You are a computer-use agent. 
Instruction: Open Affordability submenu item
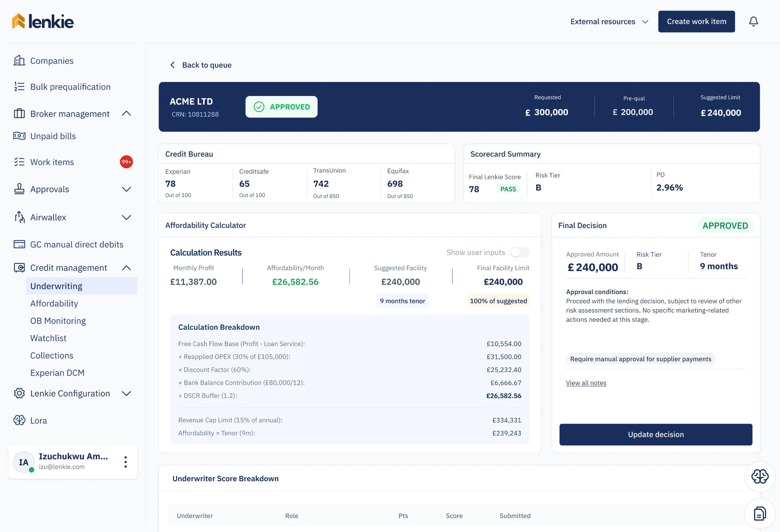tap(54, 303)
